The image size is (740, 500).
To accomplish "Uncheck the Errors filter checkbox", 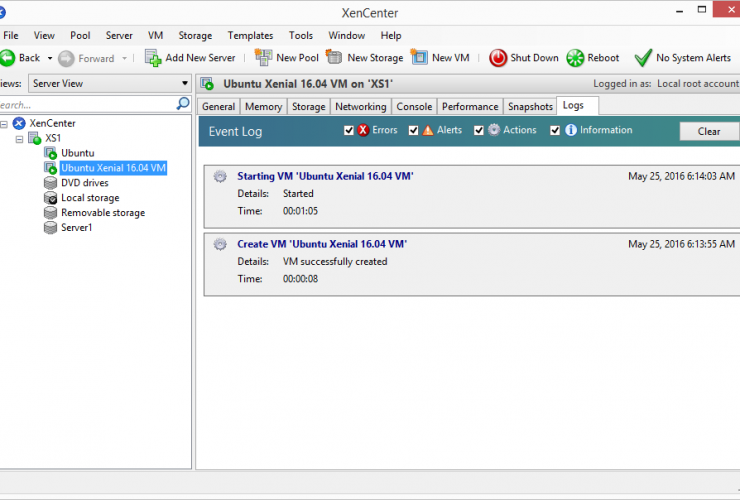I will [x=349, y=131].
